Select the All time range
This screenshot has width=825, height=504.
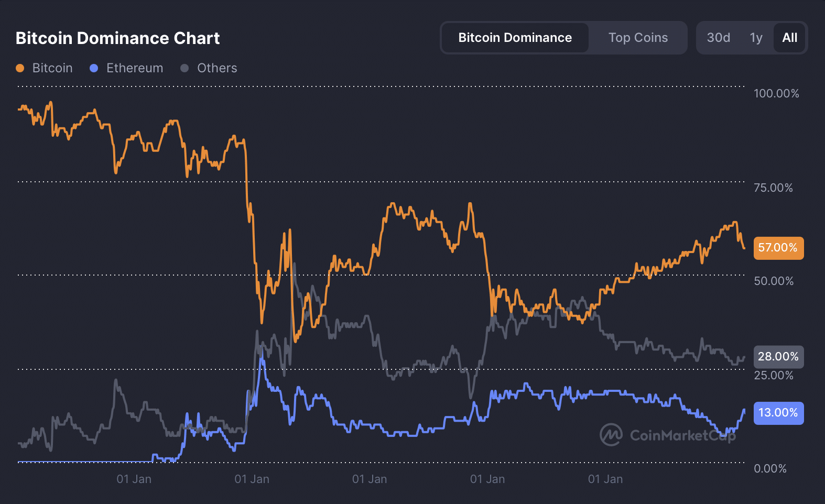tap(789, 38)
